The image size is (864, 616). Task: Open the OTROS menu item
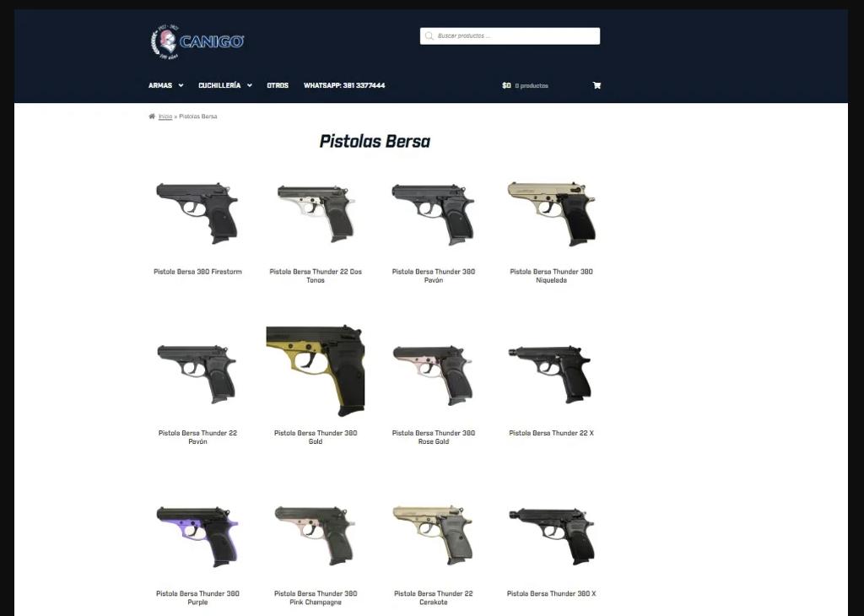click(x=278, y=85)
